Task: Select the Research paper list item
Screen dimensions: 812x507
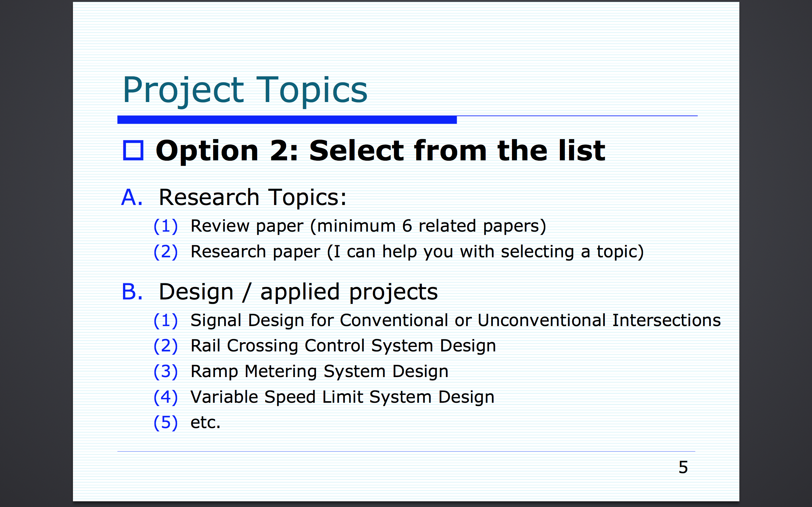Action: pos(417,252)
